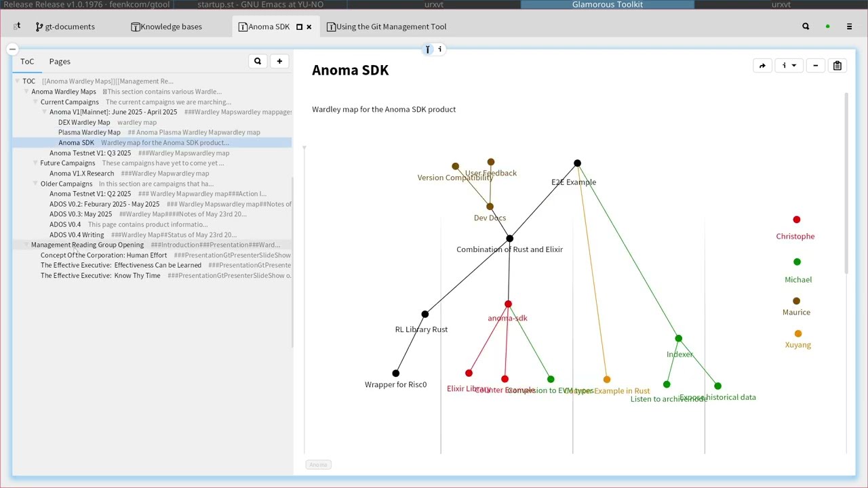Switch to the Release feenkcom/gtoolkit window

(x=87, y=5)
